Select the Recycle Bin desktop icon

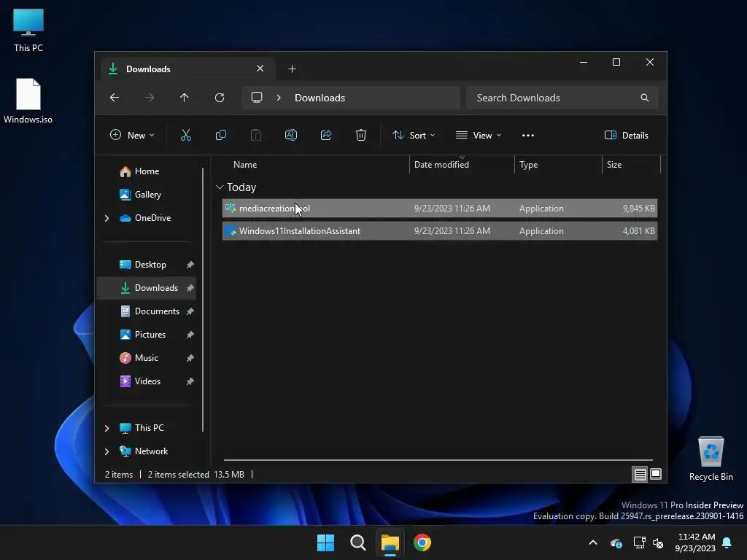pos(711,459)
